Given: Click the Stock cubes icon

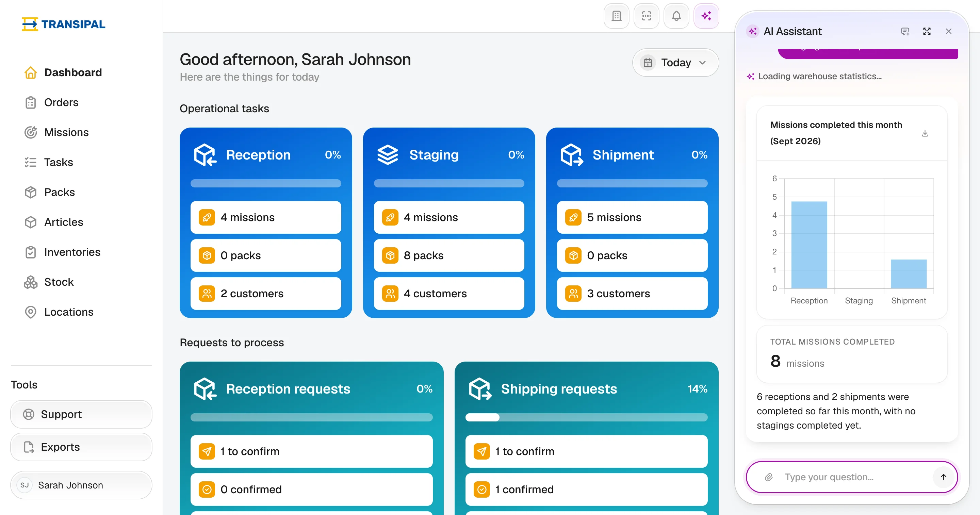Looking at the screenshot, I should click(30, 282).
